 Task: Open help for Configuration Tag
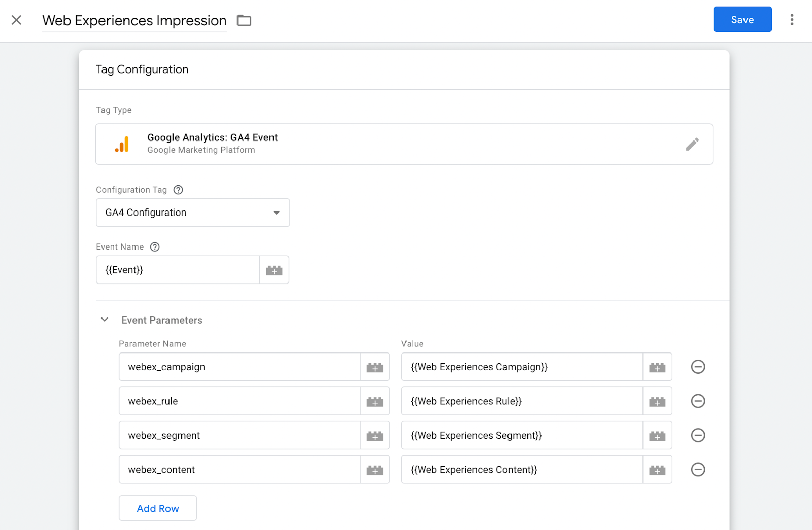point(178,190)
